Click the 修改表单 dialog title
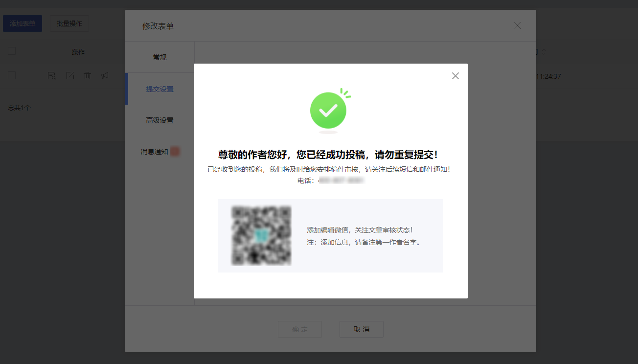This screenshot has width=638, height=364. click(x=158, y=26)
